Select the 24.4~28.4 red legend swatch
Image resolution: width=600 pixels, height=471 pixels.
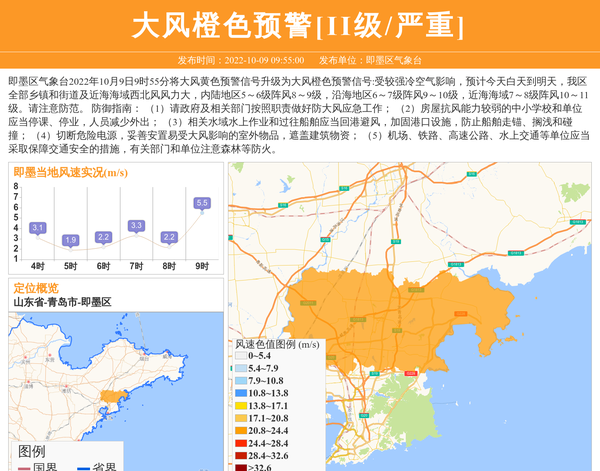(x=241, y=443)
